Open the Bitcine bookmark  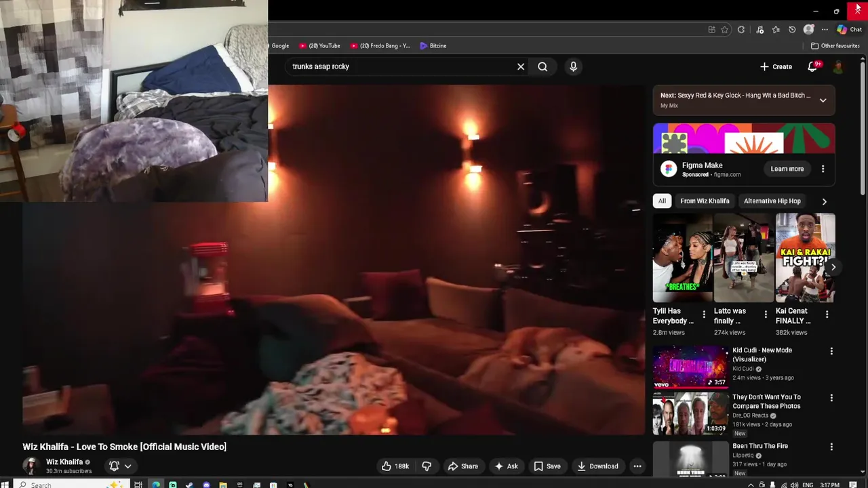(x=433, y=45)
